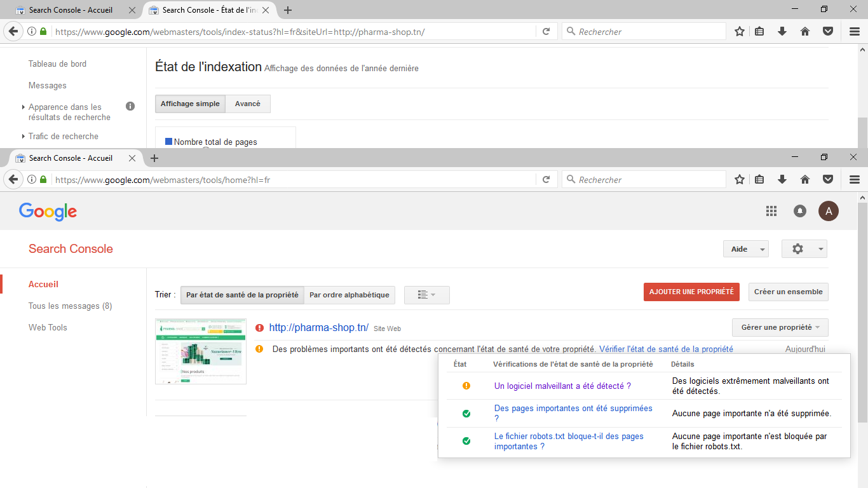Viewport: 868px width, 488px height.
Task: Open the http://pharma-shop.tn/ property link
Action: click(319, 328)
